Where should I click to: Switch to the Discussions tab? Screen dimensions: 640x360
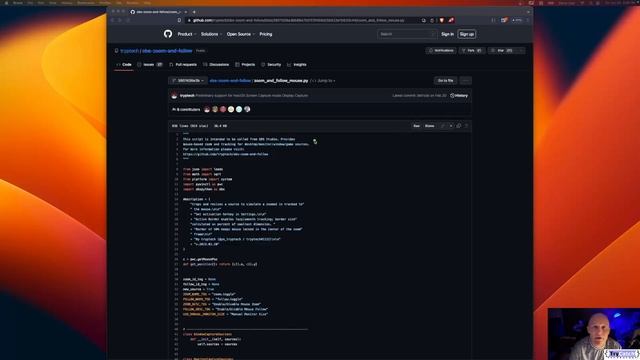click(x=216, y=65)
